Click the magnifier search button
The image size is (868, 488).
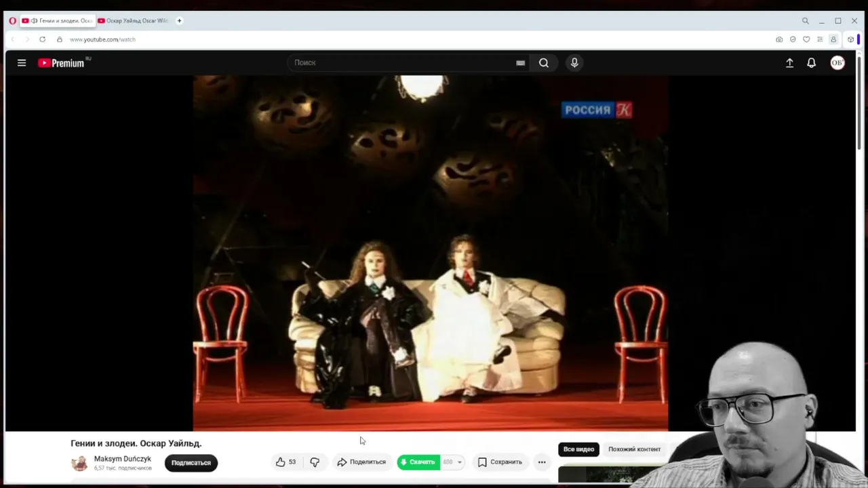click(544, 63)
